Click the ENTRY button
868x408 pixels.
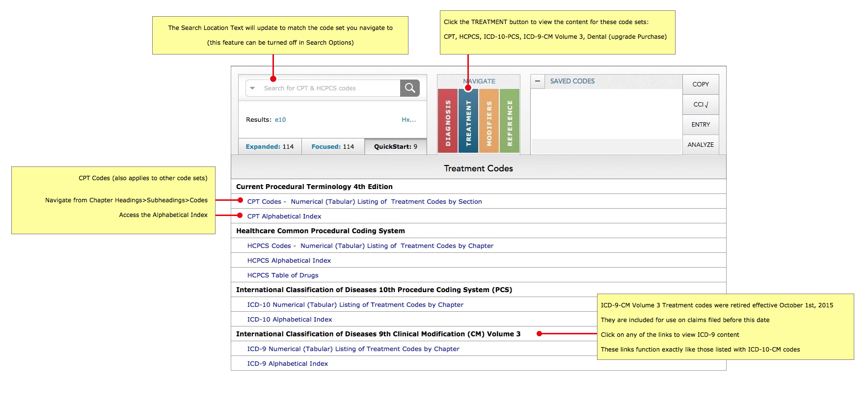[x=701, y=125]
